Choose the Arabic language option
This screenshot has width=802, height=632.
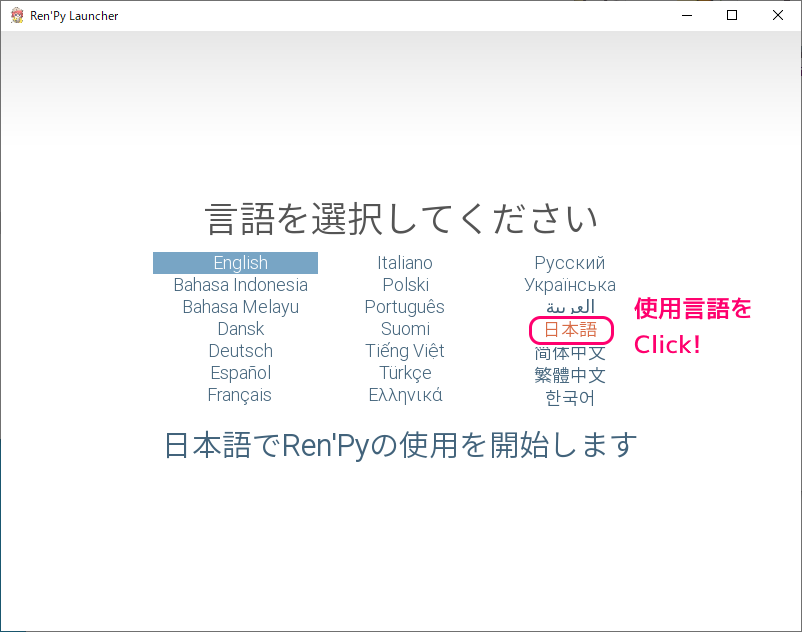coord(570,307)
